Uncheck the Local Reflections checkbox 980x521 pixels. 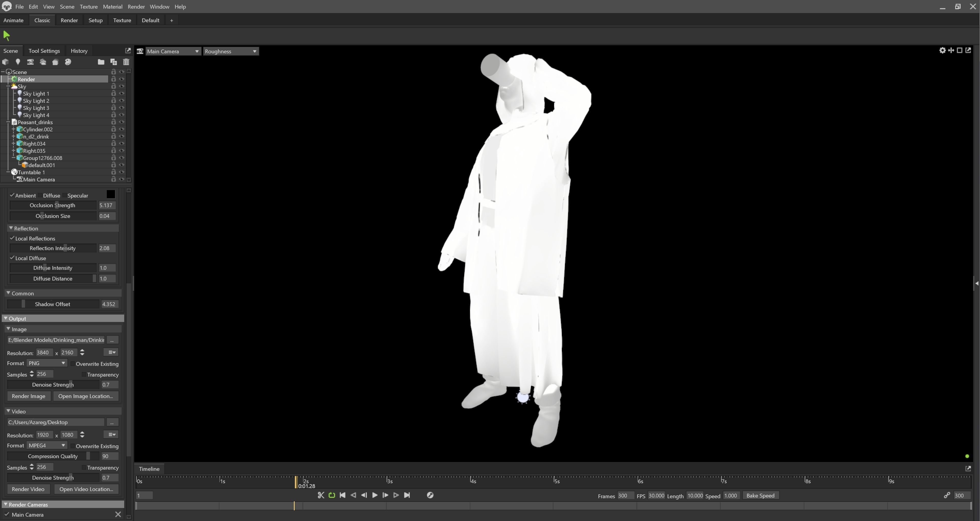(x=12, y=238)
